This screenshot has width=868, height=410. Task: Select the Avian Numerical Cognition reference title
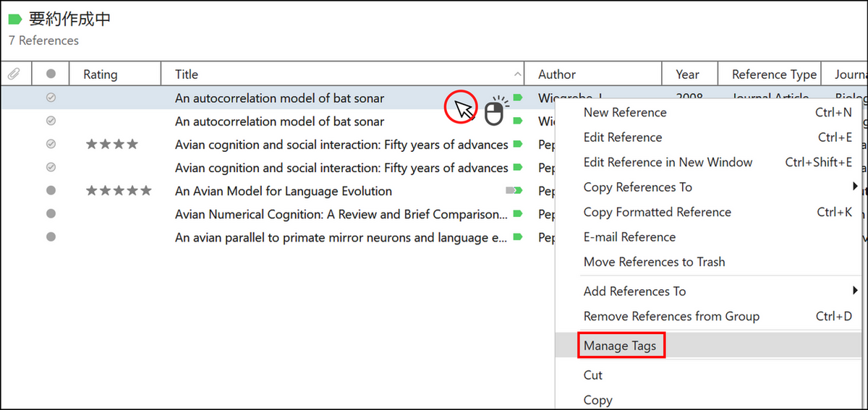pyautogui.click(x=340, y=214)
